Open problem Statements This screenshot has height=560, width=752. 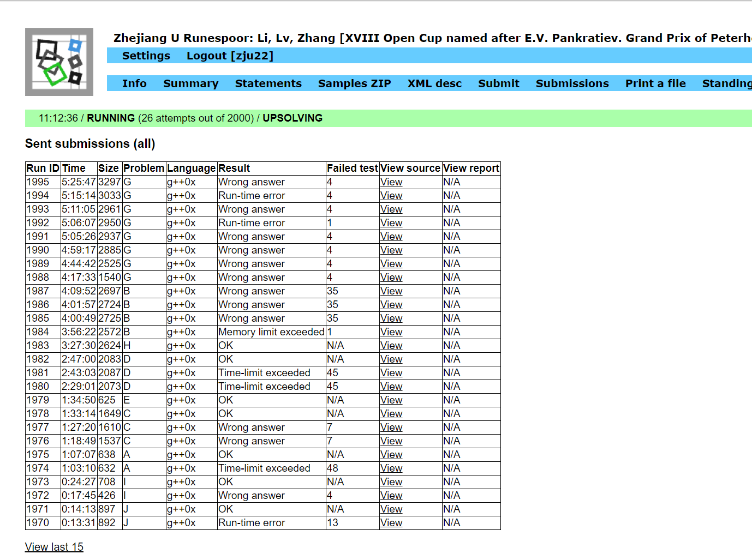click(x=268, y=83)
